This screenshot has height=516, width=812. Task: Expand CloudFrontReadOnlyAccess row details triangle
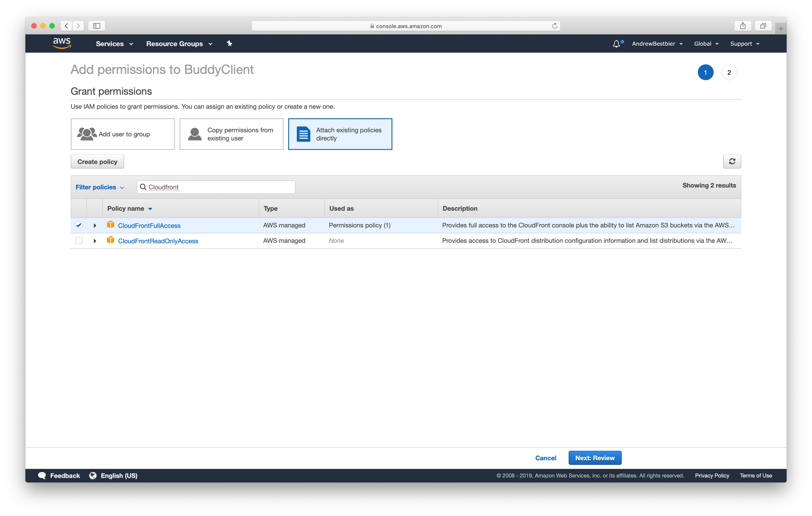pos(95,241)
